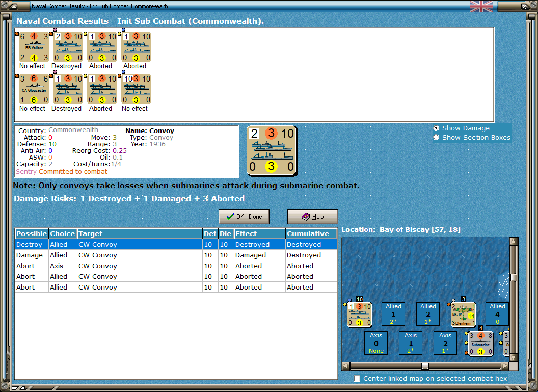Viewport: 538px width, 392px height.
Task: Select the BB Valiant battleship counter
Action: point(34,47)
